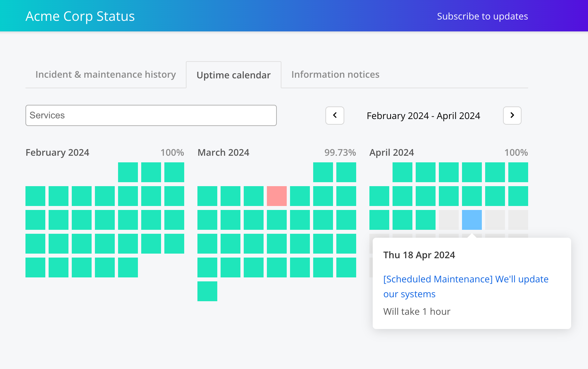This screenshot has height=369, width=588.
Task: Switch to Incident & maintenance history tab
Action: 105,75
